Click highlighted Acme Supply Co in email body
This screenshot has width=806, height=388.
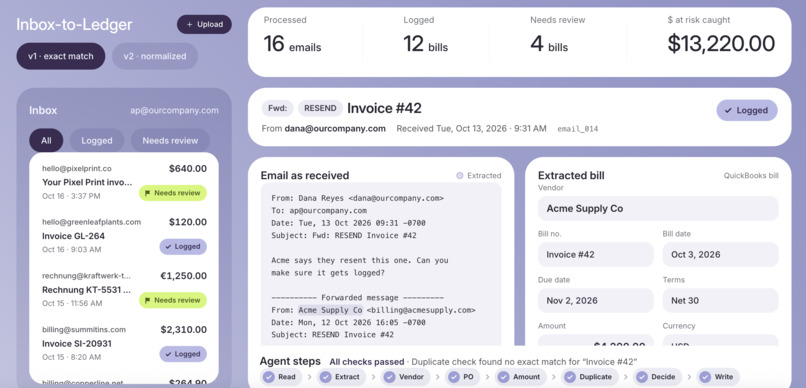pos(331,310)
